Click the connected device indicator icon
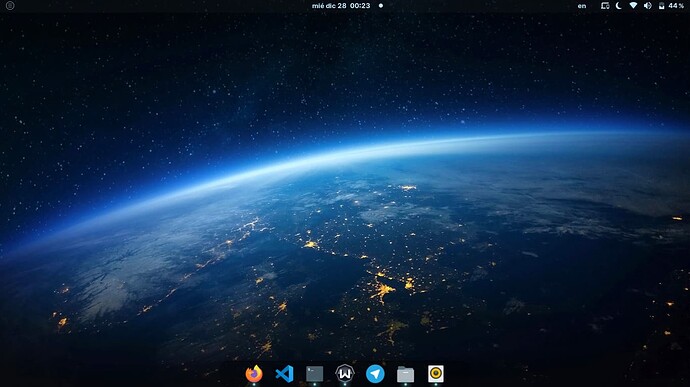This screenshot has width=690, height=387. pos(606,6)
